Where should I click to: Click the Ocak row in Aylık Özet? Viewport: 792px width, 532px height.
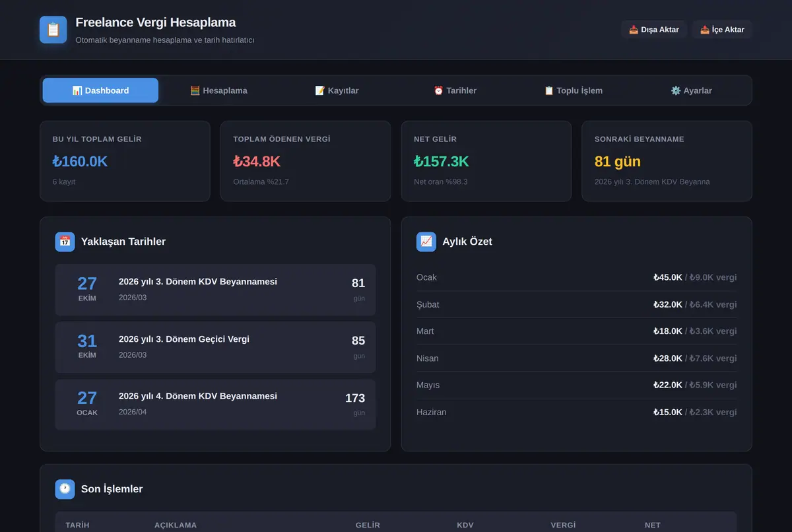(577, 277)
